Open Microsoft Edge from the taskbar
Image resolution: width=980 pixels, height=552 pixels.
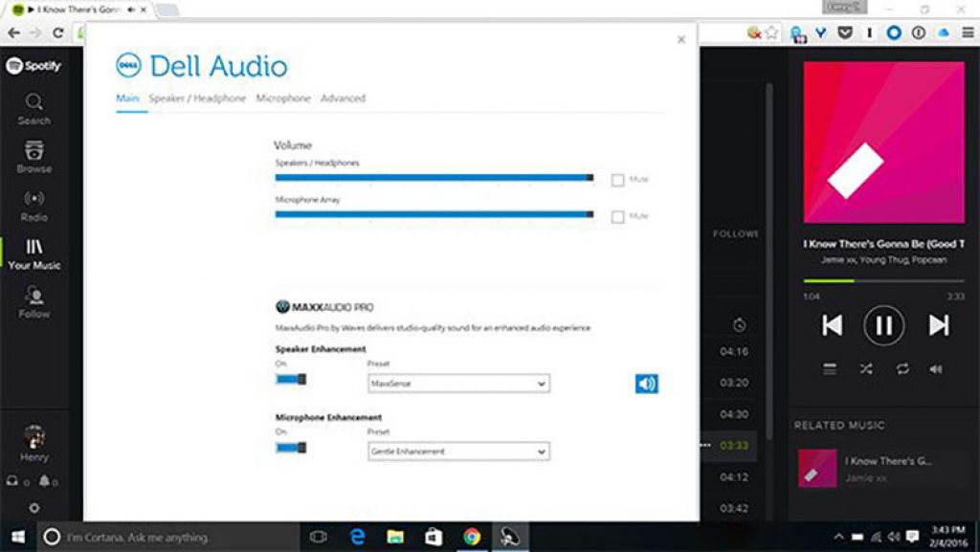pos(358,537)
